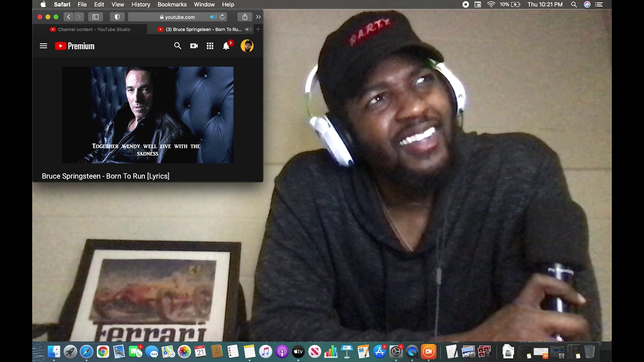Screen dimensions: 644x362
Task: Open Safari application menu
Action: (62, 5)
